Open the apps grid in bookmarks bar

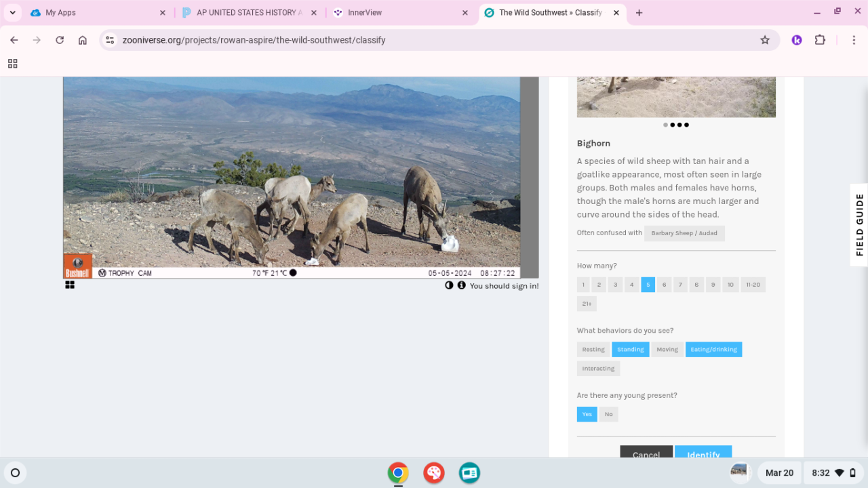[12, 64]
